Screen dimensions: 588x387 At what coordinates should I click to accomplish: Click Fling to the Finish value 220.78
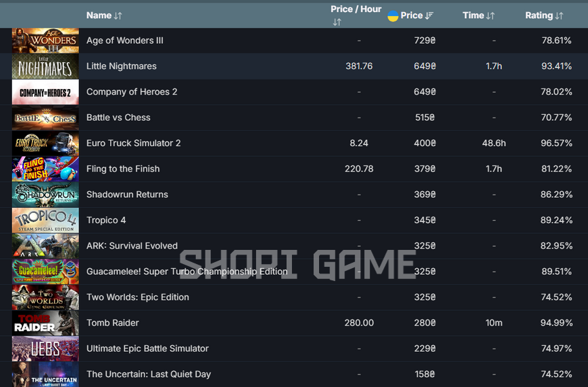[x=359, y=169]
